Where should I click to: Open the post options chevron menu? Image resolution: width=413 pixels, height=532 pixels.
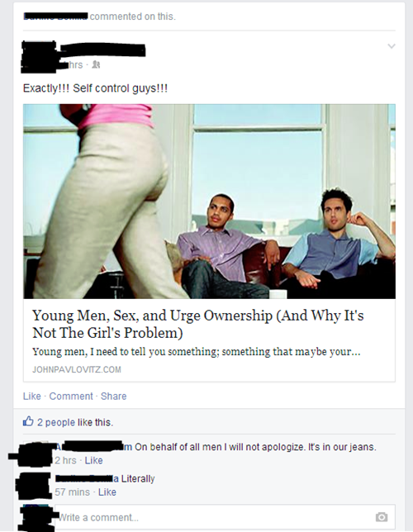point(392,46)
